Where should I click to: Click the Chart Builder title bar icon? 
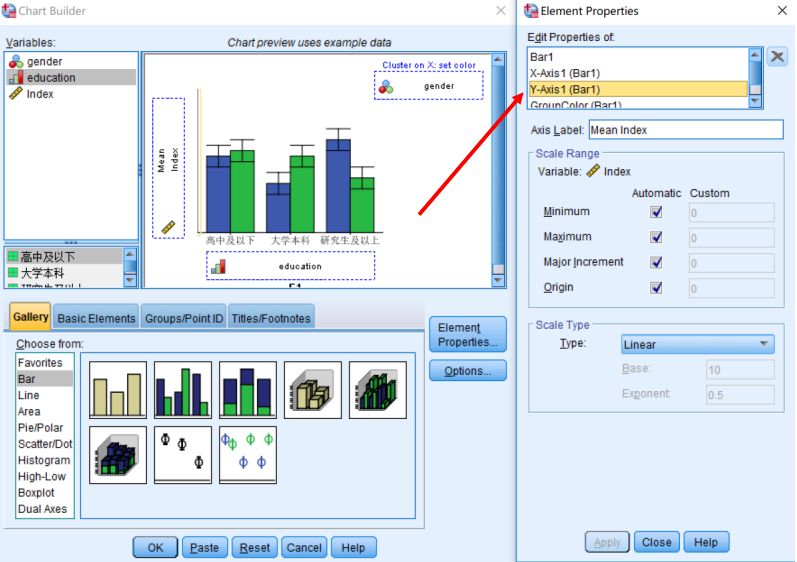(x=9, y=11)
